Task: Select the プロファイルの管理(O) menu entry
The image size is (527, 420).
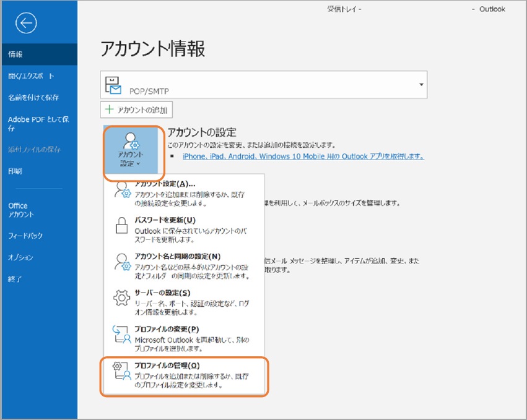Action: coord(184,375)
